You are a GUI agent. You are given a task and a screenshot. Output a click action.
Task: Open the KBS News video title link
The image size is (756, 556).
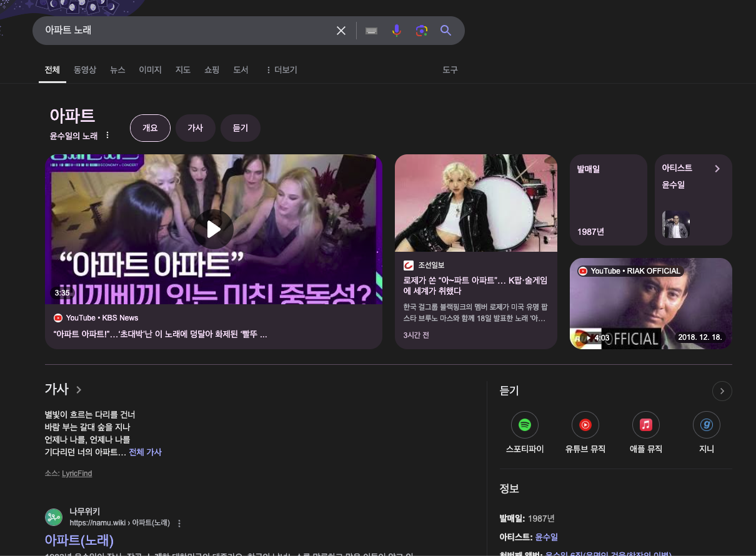click(161, 335)
